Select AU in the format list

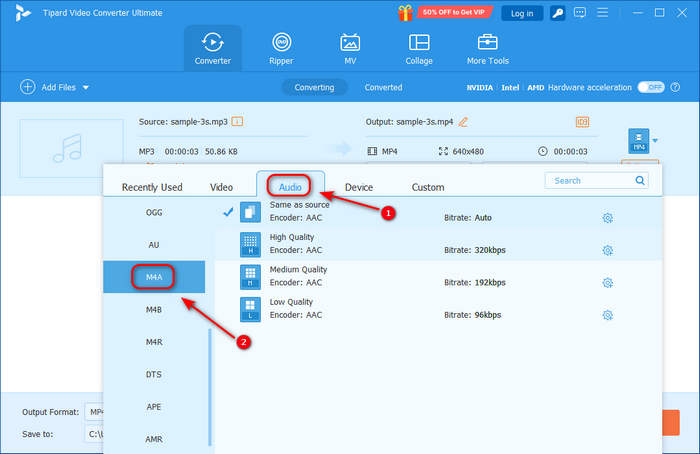click(154, 245)
